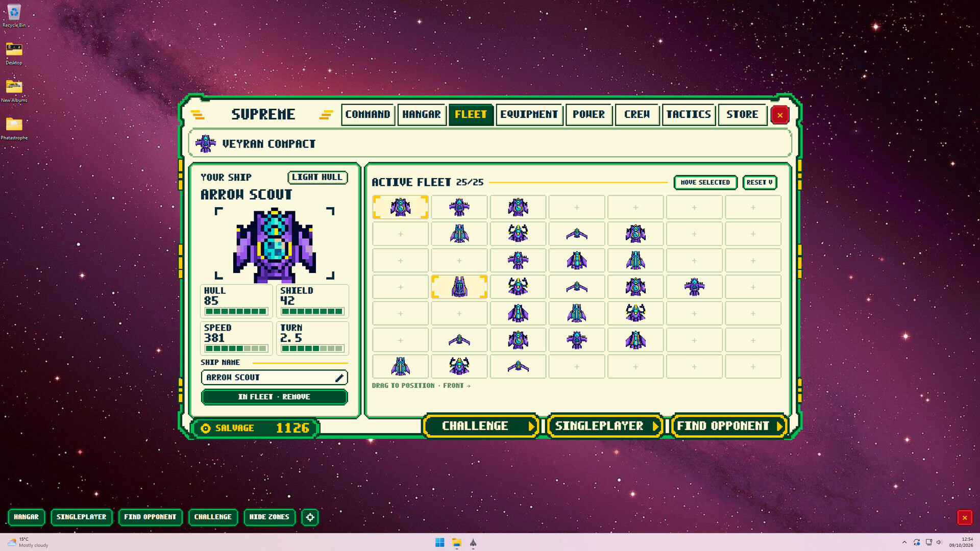Open the Crew tab

pos(636,114)
